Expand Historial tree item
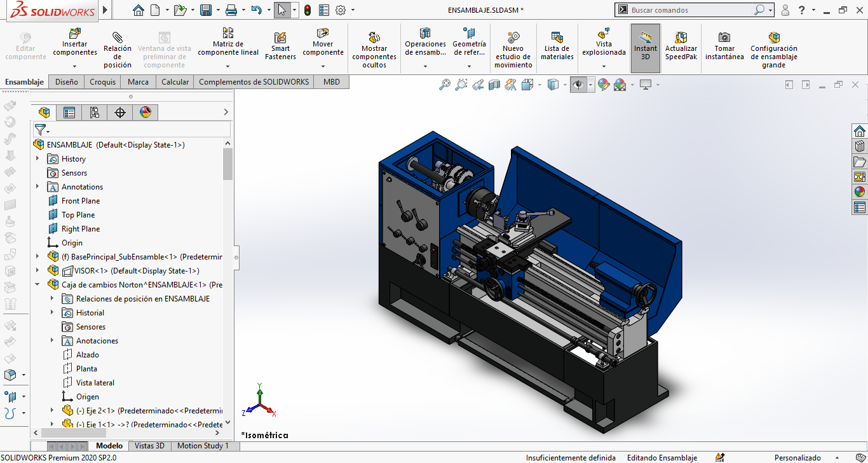 [x=52, y=312]
